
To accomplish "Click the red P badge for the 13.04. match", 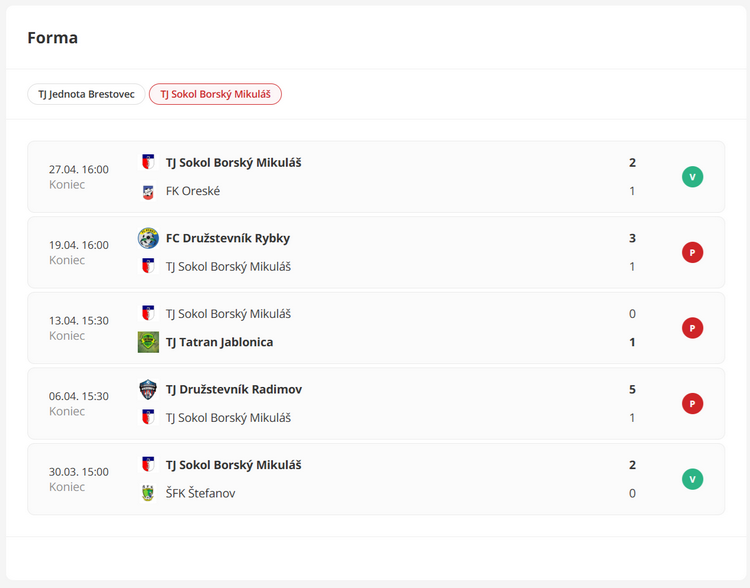I will pos(692,328).
